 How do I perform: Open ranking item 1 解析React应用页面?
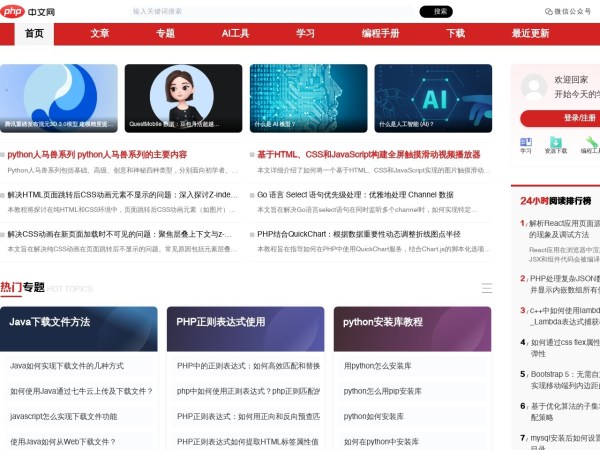[x=562, y=229]
